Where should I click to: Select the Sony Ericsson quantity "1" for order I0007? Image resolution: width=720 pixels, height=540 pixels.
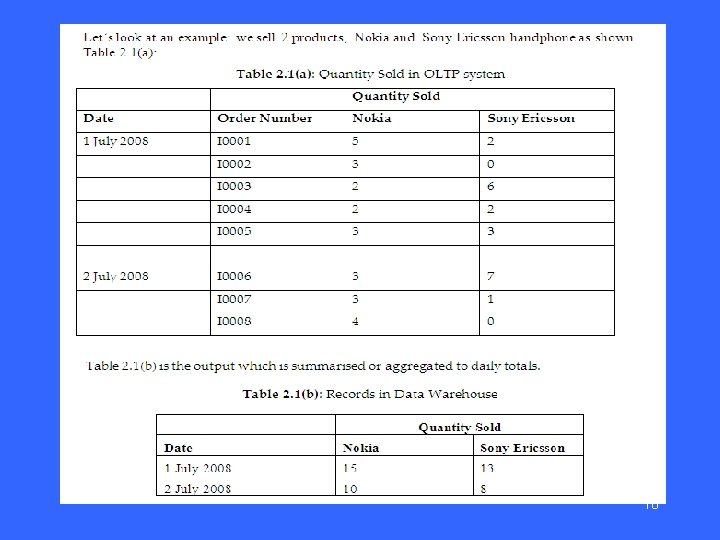tap(490, 299)
